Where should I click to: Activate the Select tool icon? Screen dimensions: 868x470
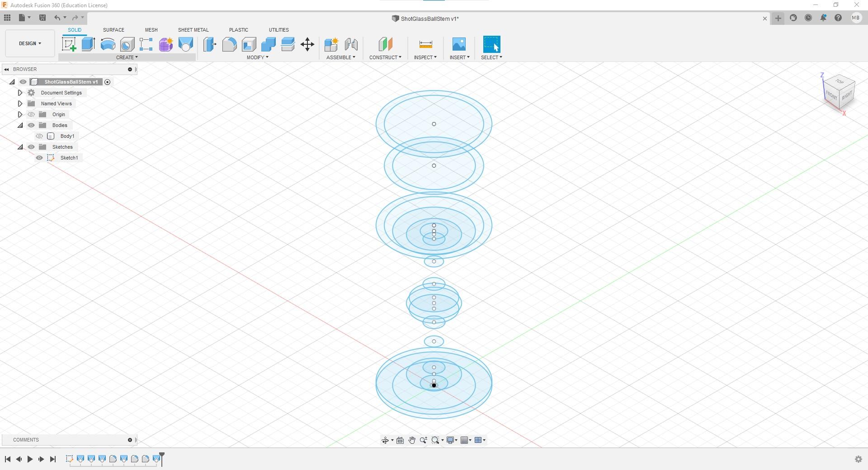(491, 44)
